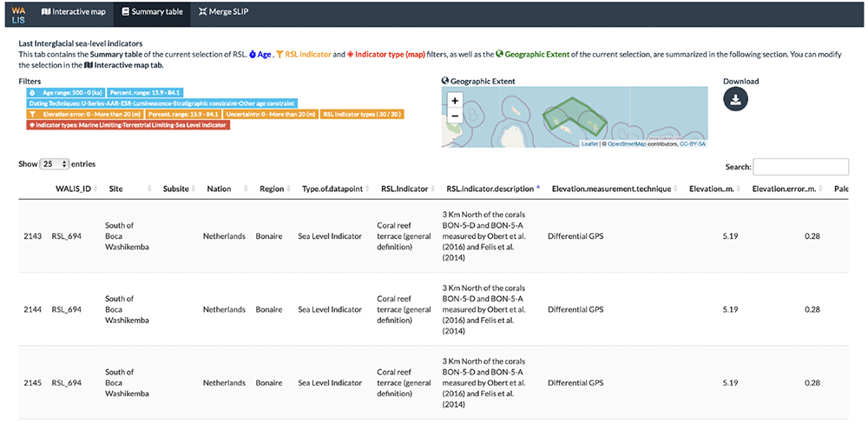This screenshot has height=424, width=868.
Task: Zoom in on the Geographic Extent map
Action: (455, 102)
